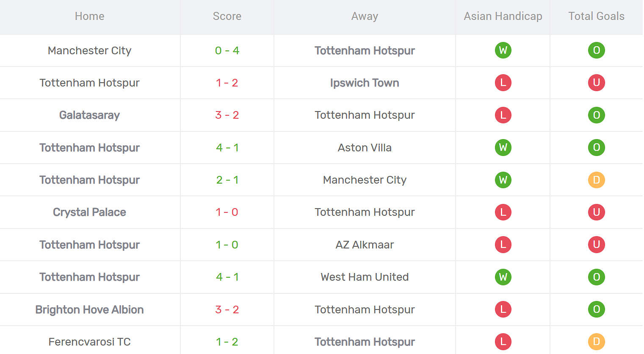Click the U icon for the AZ Alkmaar match
Image resolution: width=644 pixels, height=354 pixels.
click(x=597, y=245)
